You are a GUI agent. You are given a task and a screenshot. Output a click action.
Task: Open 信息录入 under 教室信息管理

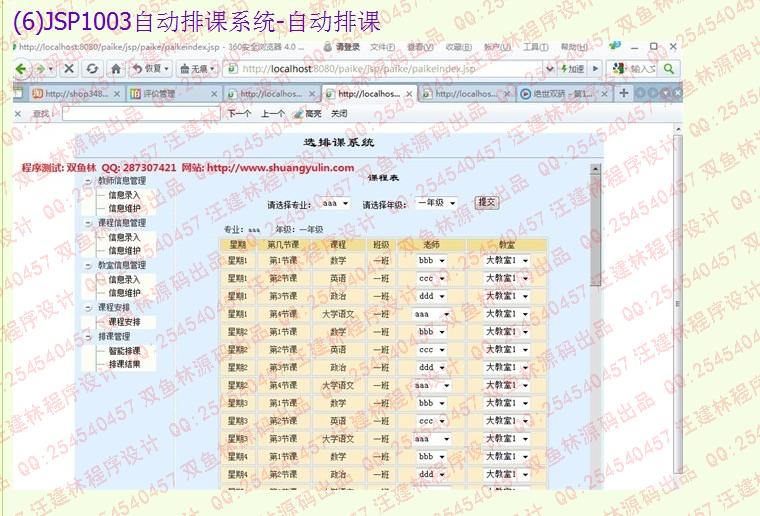pos(124,280)
